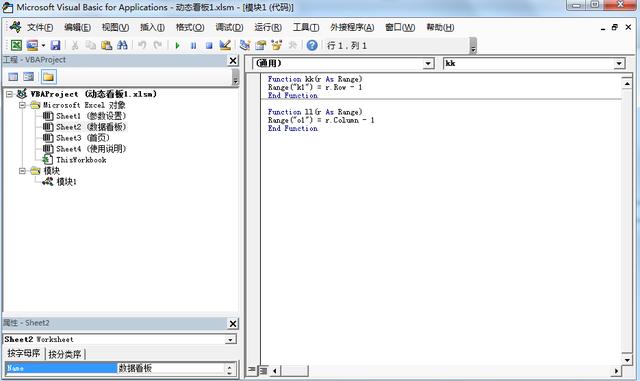The width and height of the screenshot is (640, 381).
Task: Click the Redo arrow icon
Action: 158,45
